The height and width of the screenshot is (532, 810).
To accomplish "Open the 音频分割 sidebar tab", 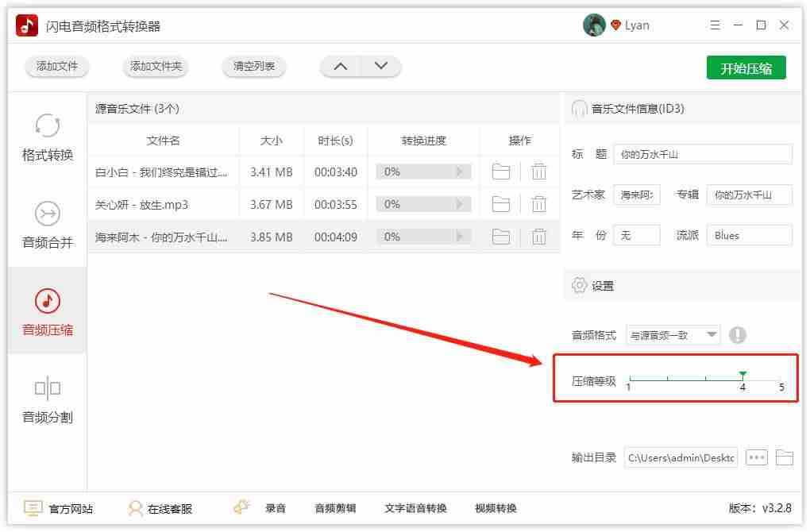I will click(48, 399).
